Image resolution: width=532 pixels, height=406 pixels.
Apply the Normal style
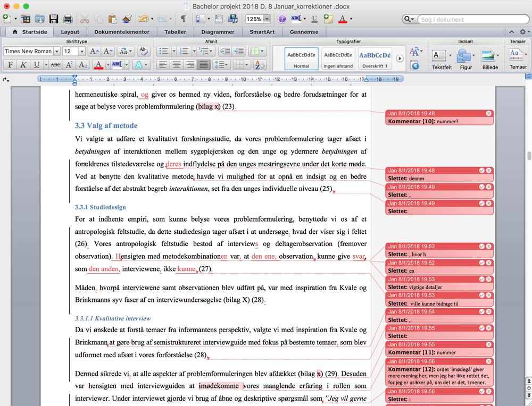tap(301, 58)
